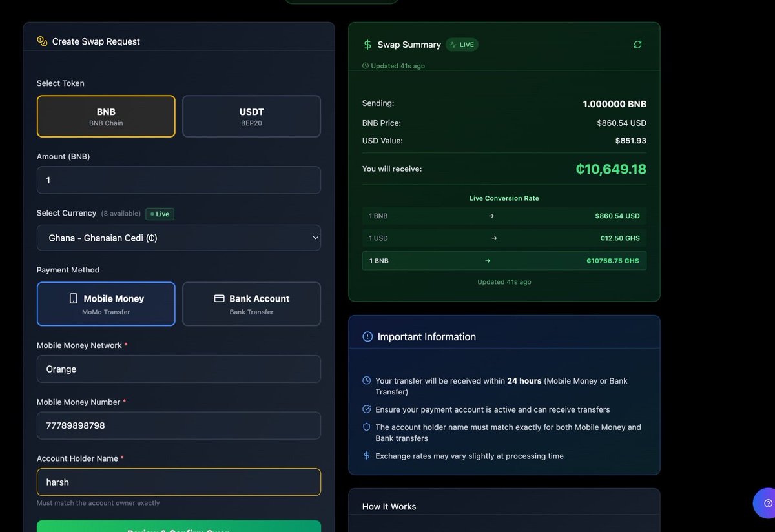Click the green Review & Confirm Swap button

(x=179, y=527)
